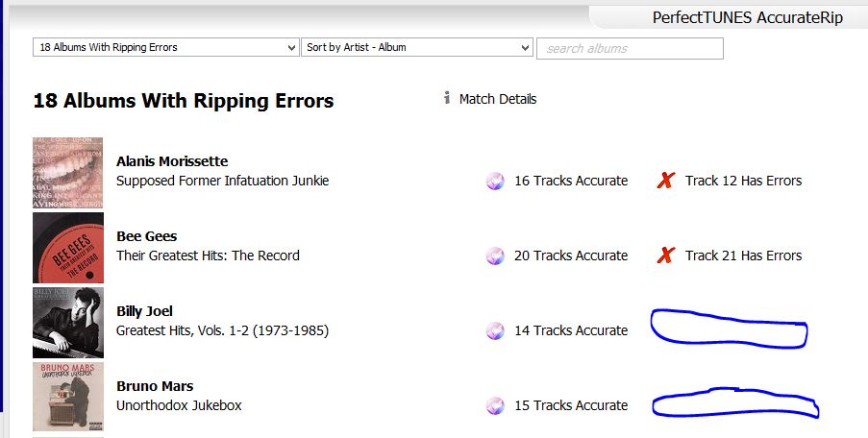This screenshot has height=438, width=868.
Task: Open the Sort by Artist - Album dropdown
Action: 417,47
